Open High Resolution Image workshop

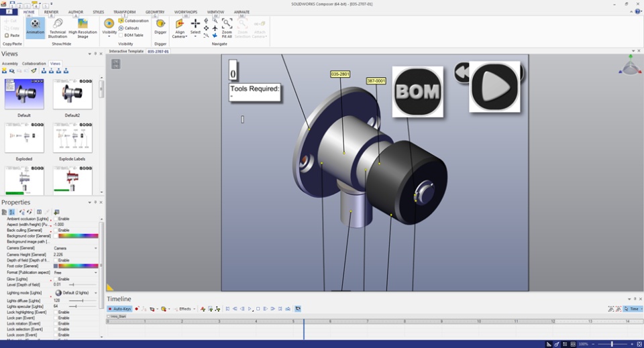click(x=83, y=28)
